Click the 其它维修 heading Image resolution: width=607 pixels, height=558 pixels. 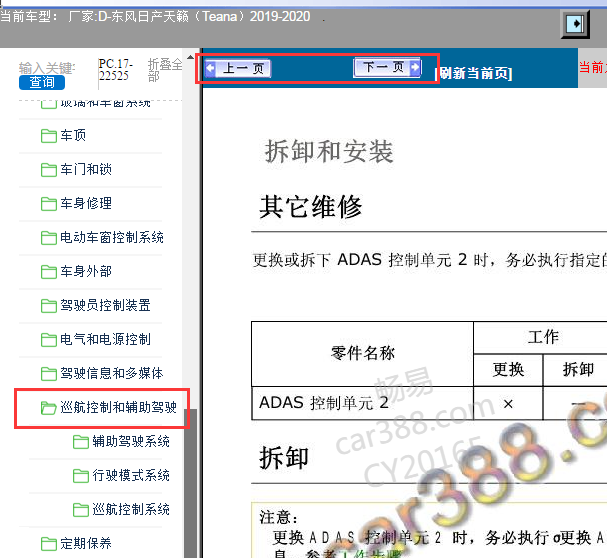311,207
